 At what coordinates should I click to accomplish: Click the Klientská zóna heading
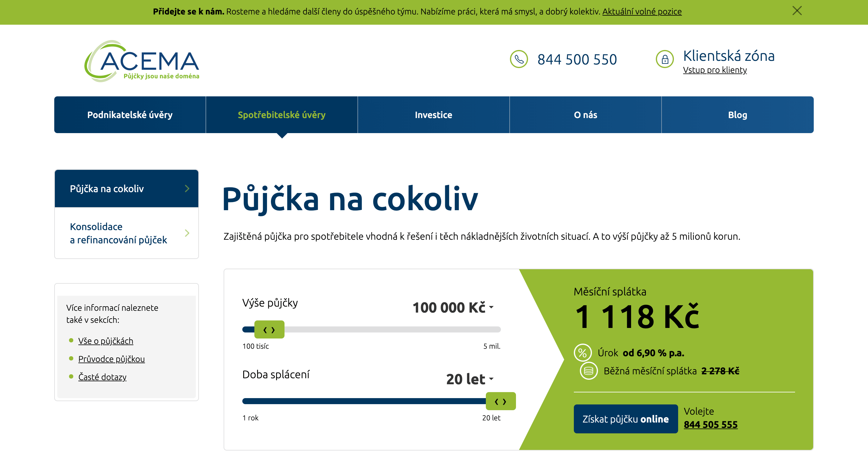[x=728, y=56]
